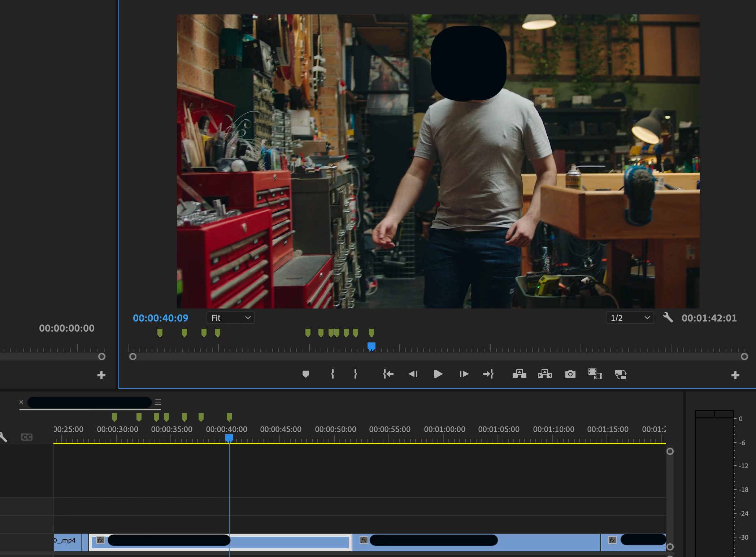Click the Mark In bracket icon
This screenshot has height=557, width=756.
tap(332, 374)
